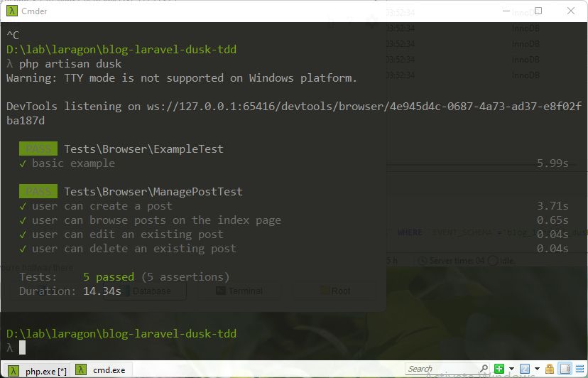Click 'Tests\Browser\ExampleTest' line
The image size is (588, 378).
point(143,149)
